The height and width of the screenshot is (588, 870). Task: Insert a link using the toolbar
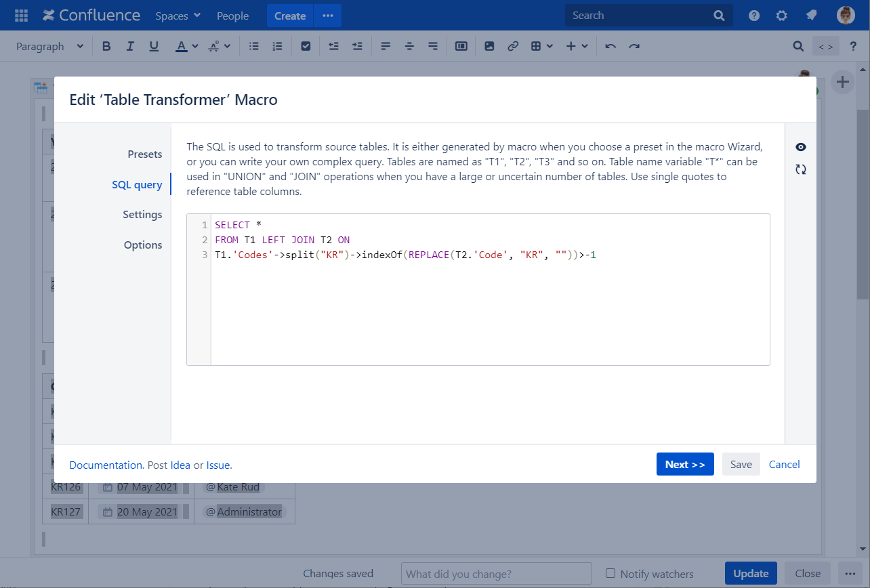pyautogui.click(x=513, y=46)
